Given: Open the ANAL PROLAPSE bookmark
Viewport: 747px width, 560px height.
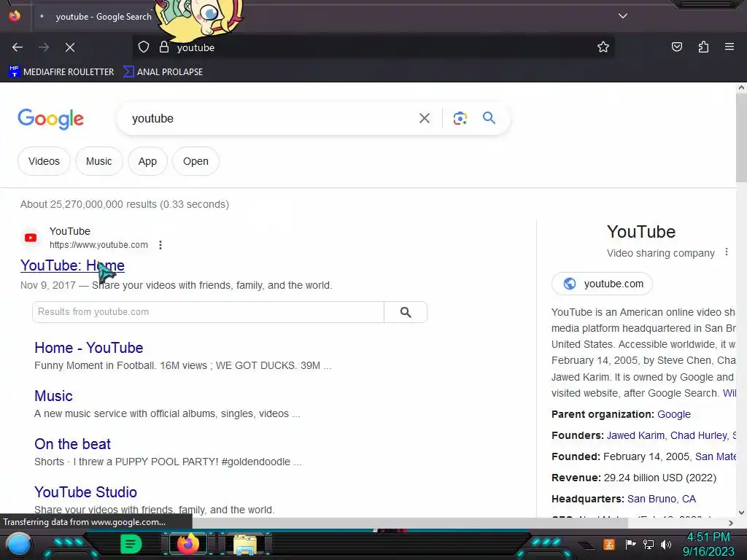Looking at the screenshot, I should 163,72.
